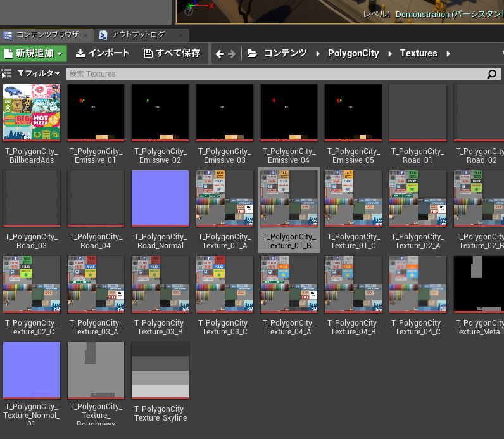Select T_PolygonCity_Texture_01_B thumbnail
Screen dimensions: 504x439
click(x=289, y=198)
